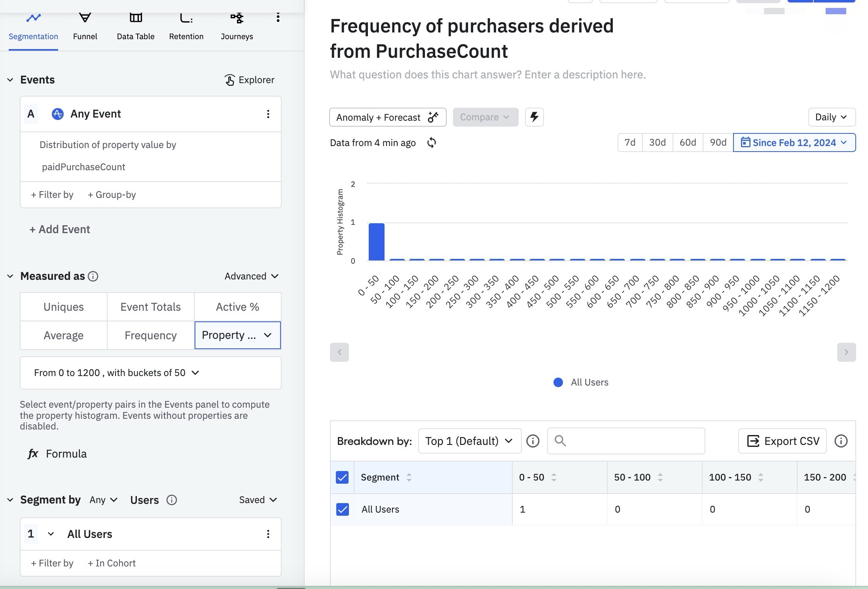868x589 pixels.
Task: Open the Daily interval dropdown
Action: coord(832,117)
